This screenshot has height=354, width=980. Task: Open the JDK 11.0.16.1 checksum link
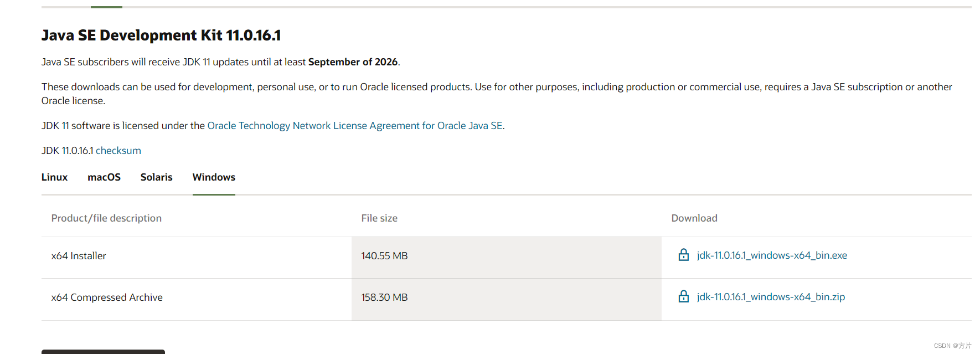pos(118,151)
